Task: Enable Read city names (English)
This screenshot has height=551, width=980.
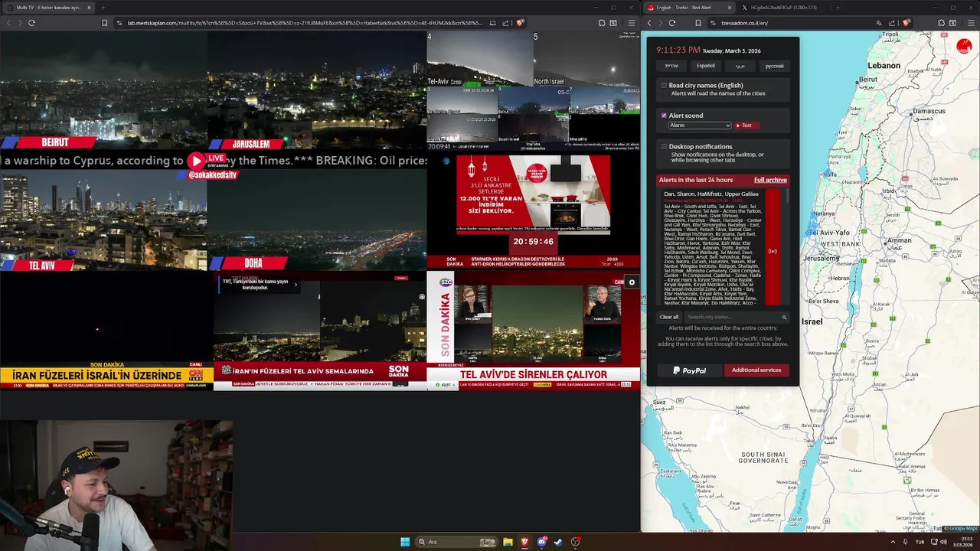Action: pyautogui.click(x=664, y=86)
